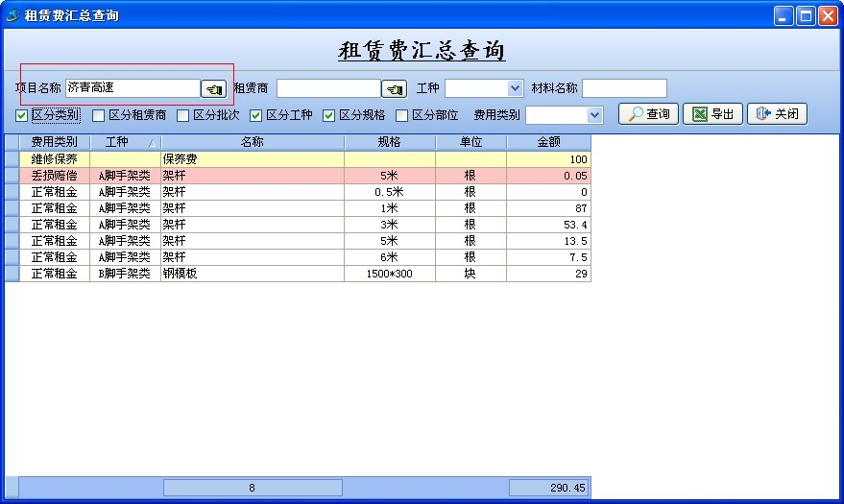The height and width of the screenshot is (504, 844).
Task: Click into the 材料名称 text field
Action: point(623,88)
